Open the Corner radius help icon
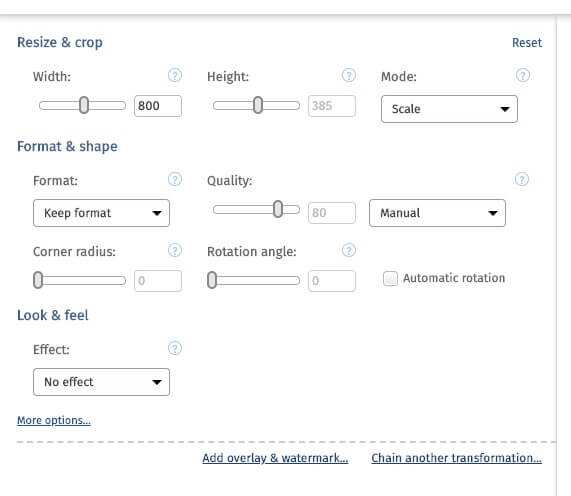The width and height of the screenshot is (571, 496). coord(175,251)
